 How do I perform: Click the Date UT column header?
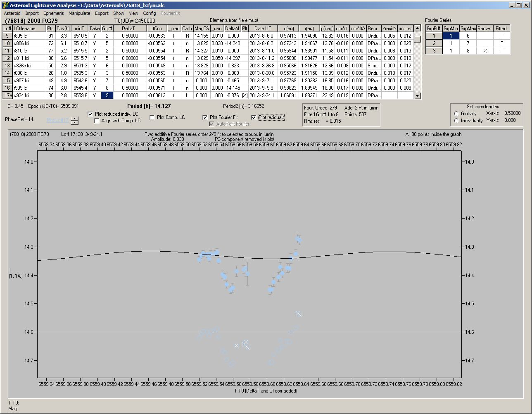(x=263, y=29)
